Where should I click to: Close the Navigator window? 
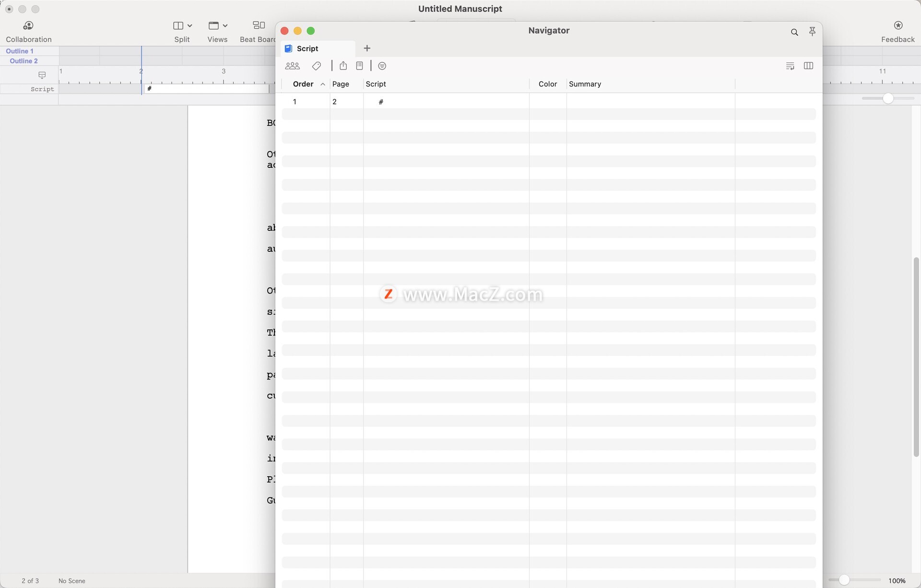point(284,31)
